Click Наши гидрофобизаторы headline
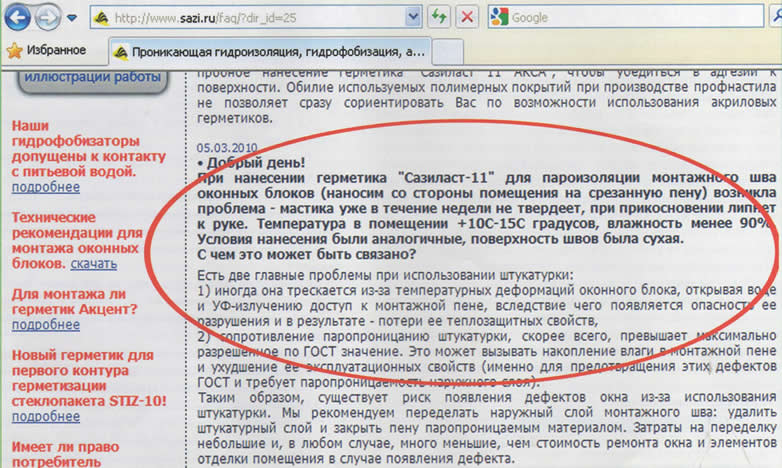The image size is (782, 468). 89,149
